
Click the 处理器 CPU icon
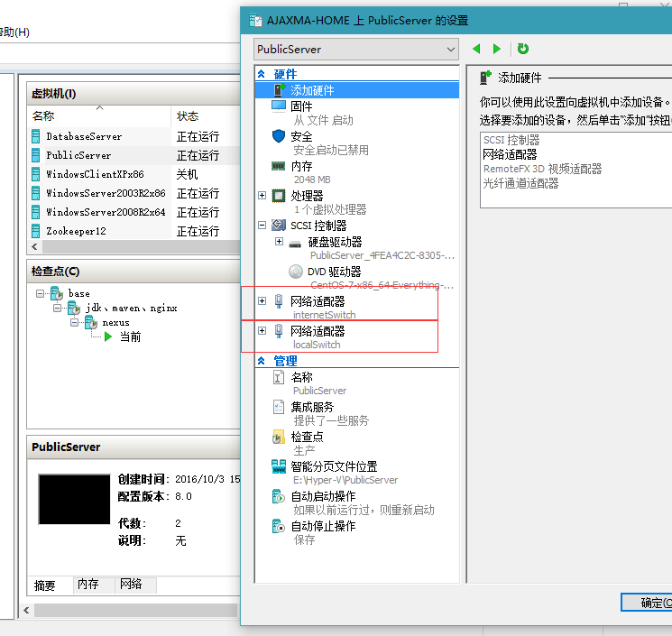click(279, 196)
